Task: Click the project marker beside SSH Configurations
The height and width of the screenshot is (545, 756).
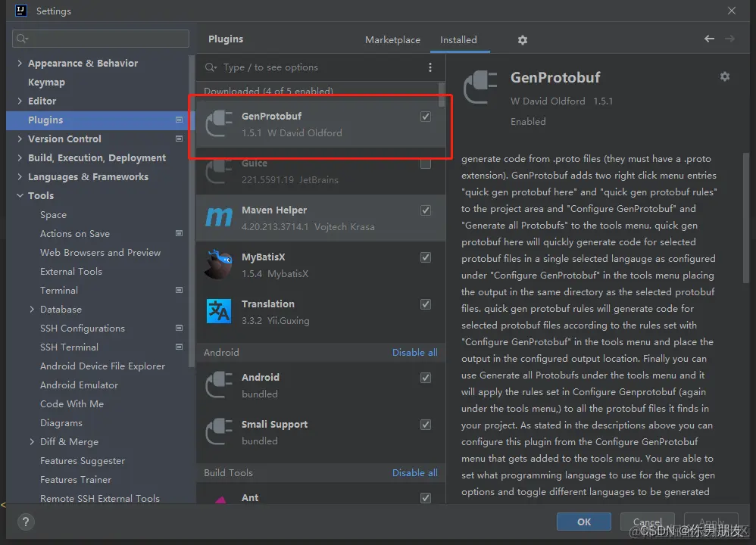Action: pos(179,329)
